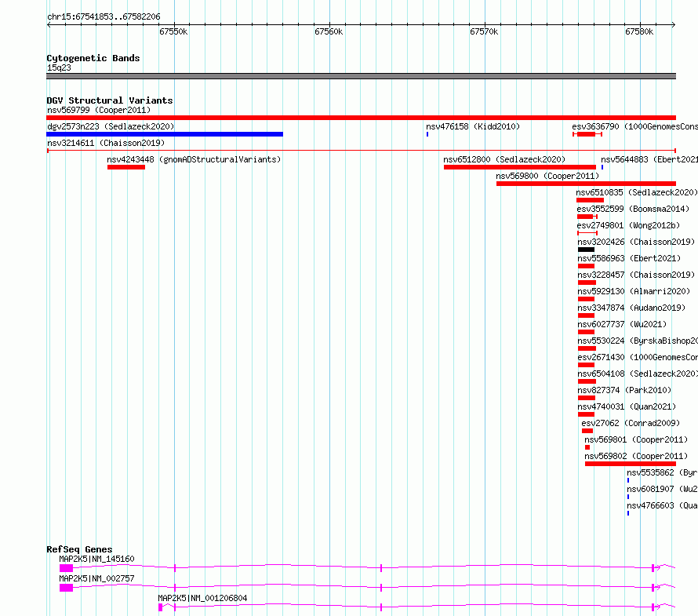Select the nsv5644883 (Ebert2021) label
This screenshot has width=698, height=616.
click(x=649, y=159)
